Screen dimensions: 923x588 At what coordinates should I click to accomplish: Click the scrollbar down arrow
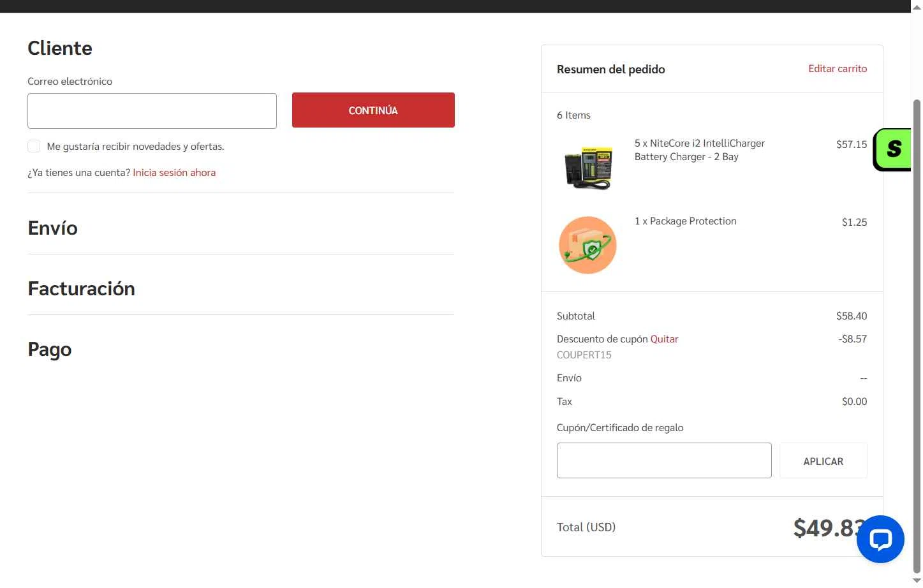click(x=917, y=581)
